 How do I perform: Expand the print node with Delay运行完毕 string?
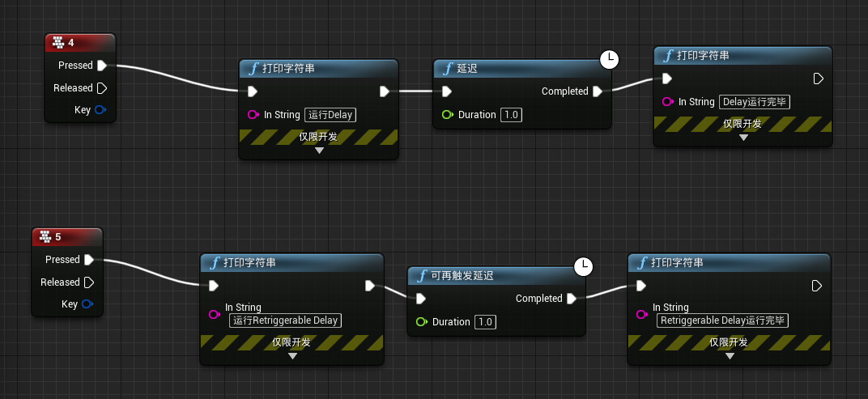pyautogui.click(x=743, y=138)
